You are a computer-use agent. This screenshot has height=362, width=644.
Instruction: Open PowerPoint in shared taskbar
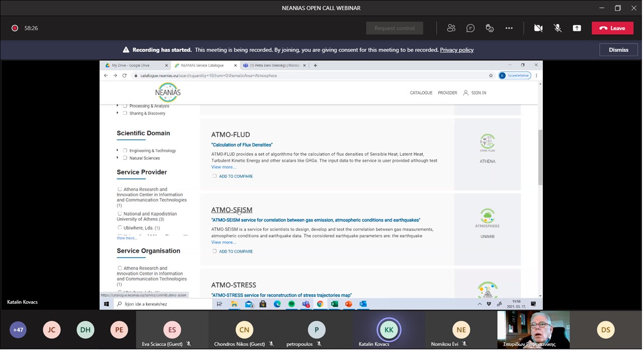349,304
